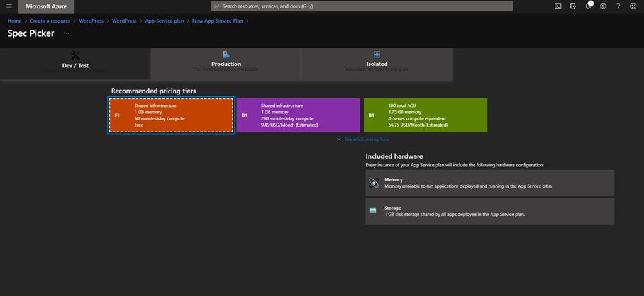Expand See additional options

363,139
